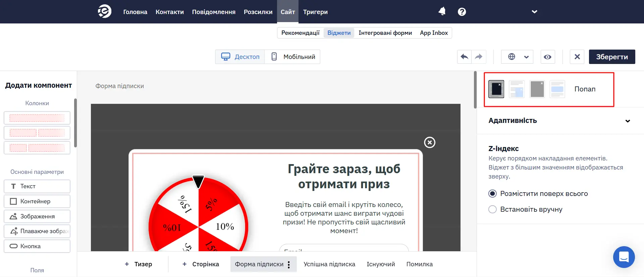Add a Текст component
Viewport: 644px width, 277px height.
37,186
